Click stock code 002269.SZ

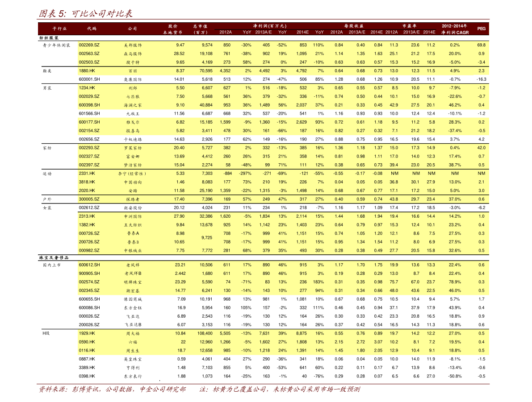click(89, 45)
